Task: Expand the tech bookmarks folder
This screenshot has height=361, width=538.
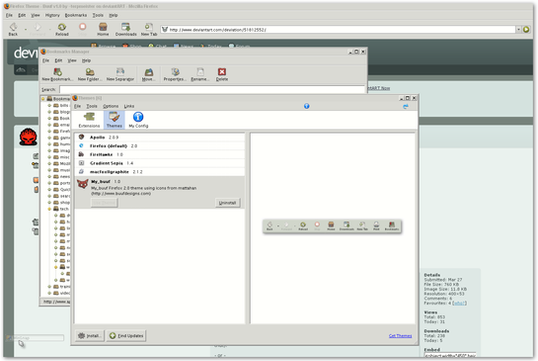Action: click(x=49, y=209)
